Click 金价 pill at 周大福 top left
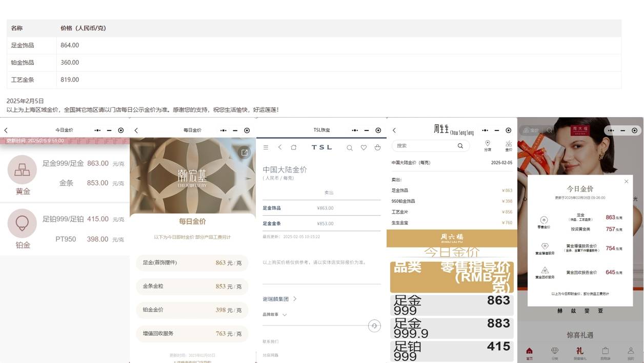The height and width of the screenshot is (363, 644). pyautogui.click(x=531, y=130)
